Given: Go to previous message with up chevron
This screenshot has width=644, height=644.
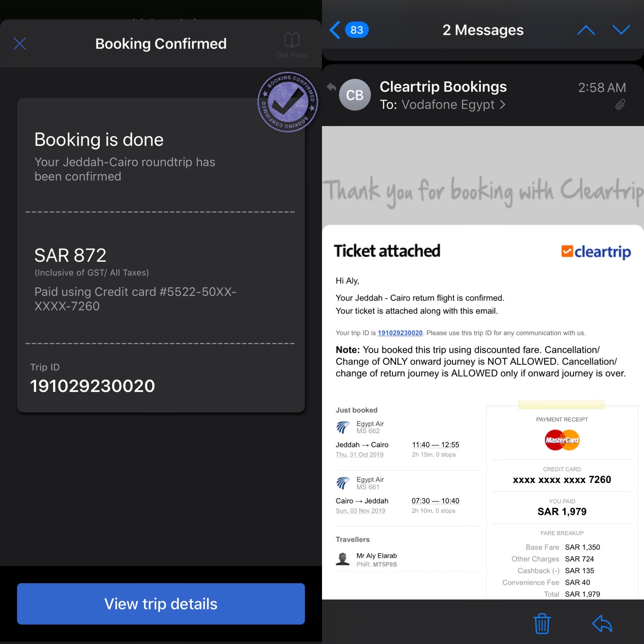Looking at the screenshot, I should click(x=586, y=30).
